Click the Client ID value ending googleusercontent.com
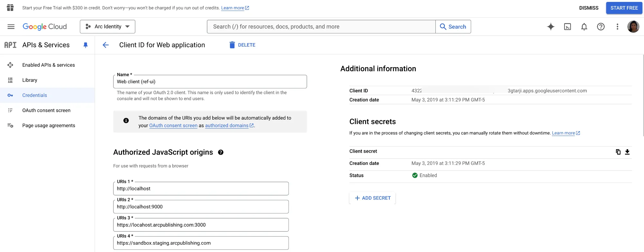 499,91
